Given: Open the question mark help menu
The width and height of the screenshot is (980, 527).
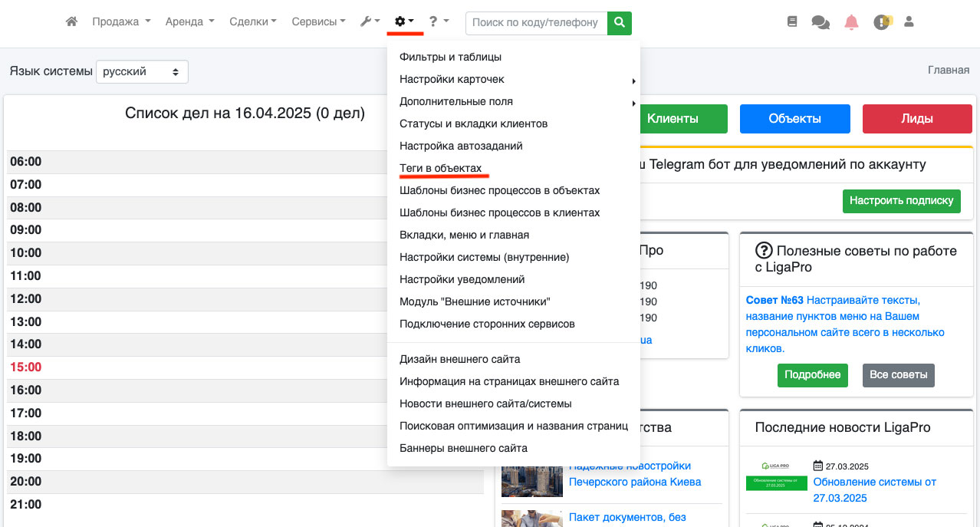Looking at the screenshot, I should click(x=438, y=22).
